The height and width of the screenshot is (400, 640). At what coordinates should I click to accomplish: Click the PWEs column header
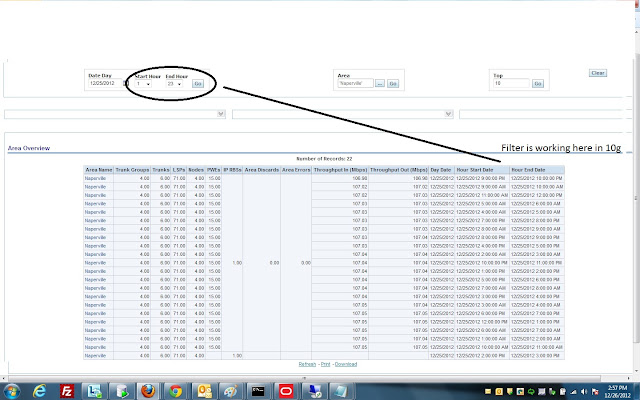click(x=213, y=170)
